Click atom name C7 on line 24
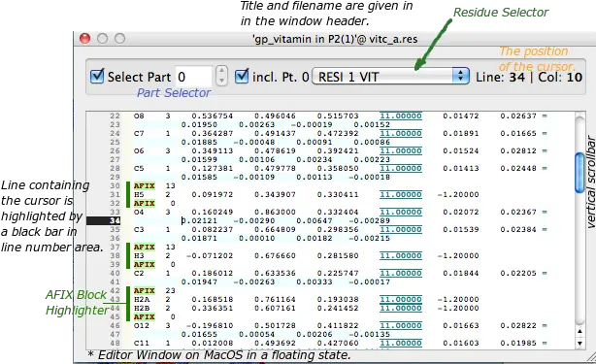Screen dimensions: 596x364 tap(139, 133)
